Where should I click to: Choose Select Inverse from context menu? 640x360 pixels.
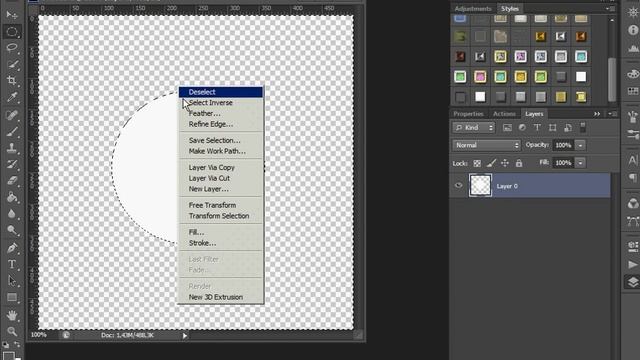click(x=221, y=102)
